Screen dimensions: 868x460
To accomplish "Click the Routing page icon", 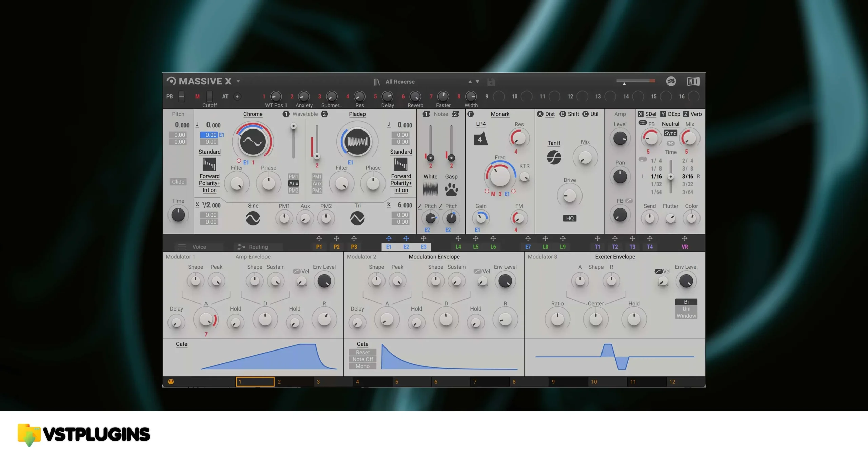I will click(x=241, y=247).
